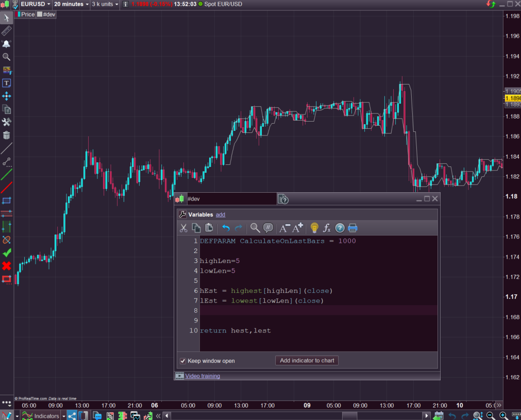The image size is (521, 420).
Task: Click the #dev indicator name field
Action: [x=231, y=199]
